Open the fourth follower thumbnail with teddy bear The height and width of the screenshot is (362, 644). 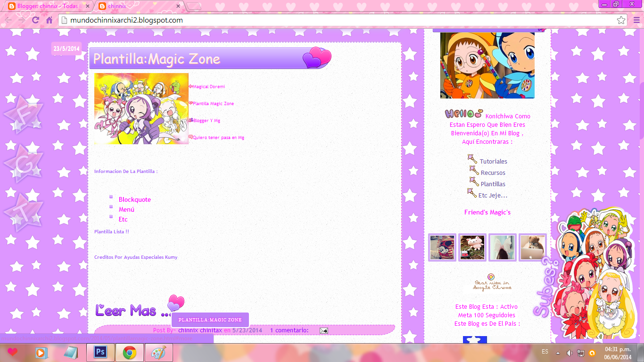(x=533, y=247)
